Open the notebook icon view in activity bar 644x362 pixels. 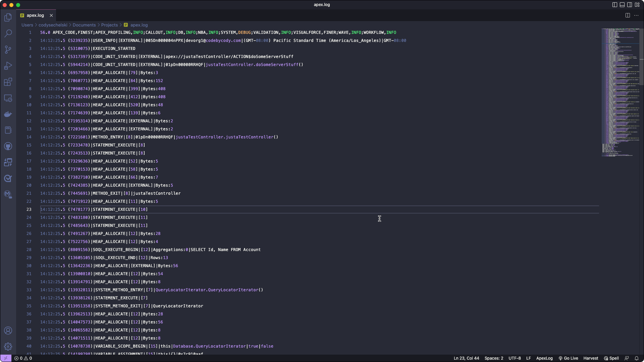point(8,130)
